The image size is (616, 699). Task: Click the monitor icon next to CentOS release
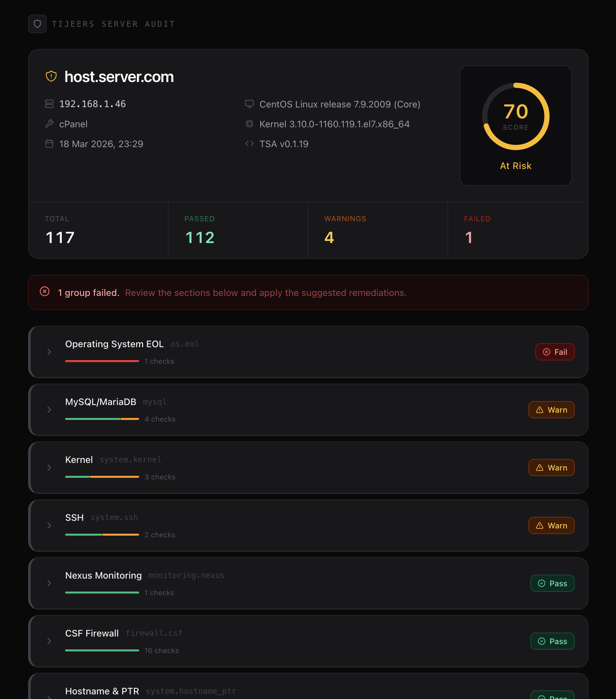coord(250,103)
